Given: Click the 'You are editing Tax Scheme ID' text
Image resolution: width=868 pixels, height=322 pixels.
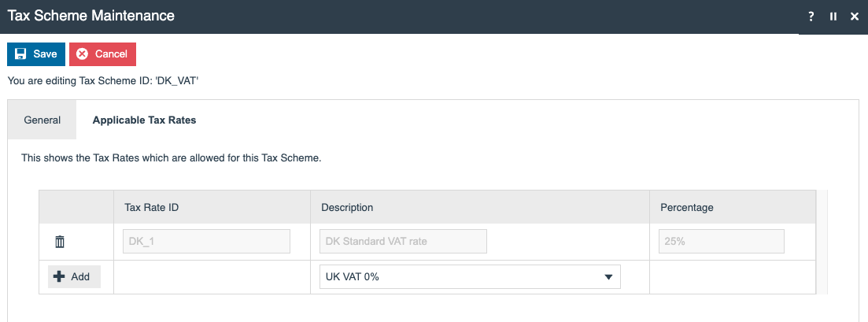Looking at the screenshot, I should tap(103, 81).
